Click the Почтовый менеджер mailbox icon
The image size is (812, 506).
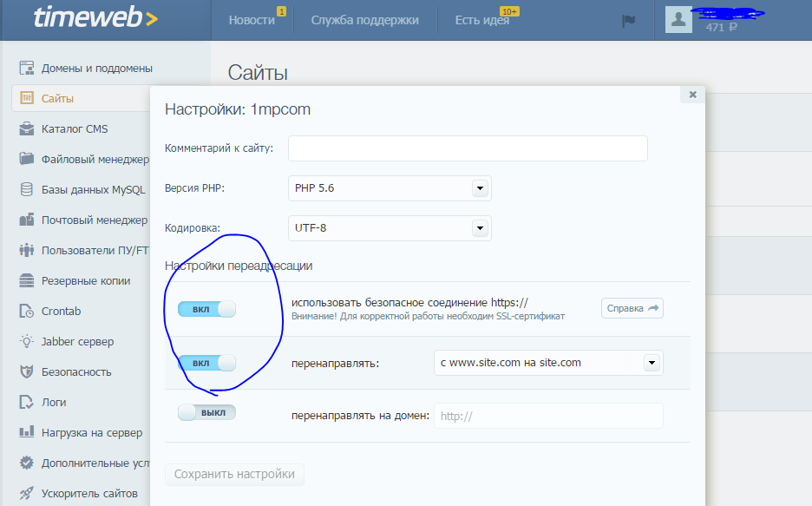[26, 220]
